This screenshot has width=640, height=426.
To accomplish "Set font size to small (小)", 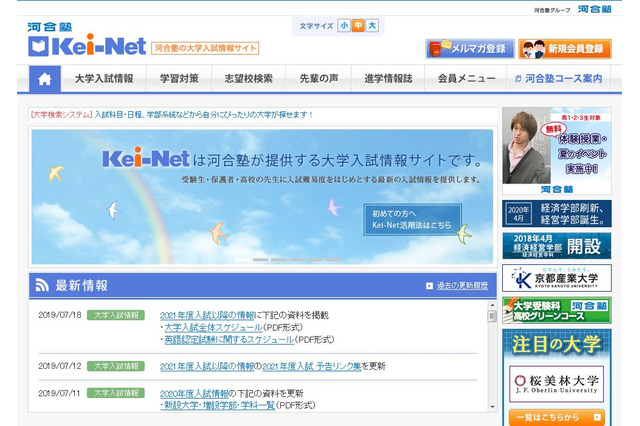I will click(x=344, y=26).
